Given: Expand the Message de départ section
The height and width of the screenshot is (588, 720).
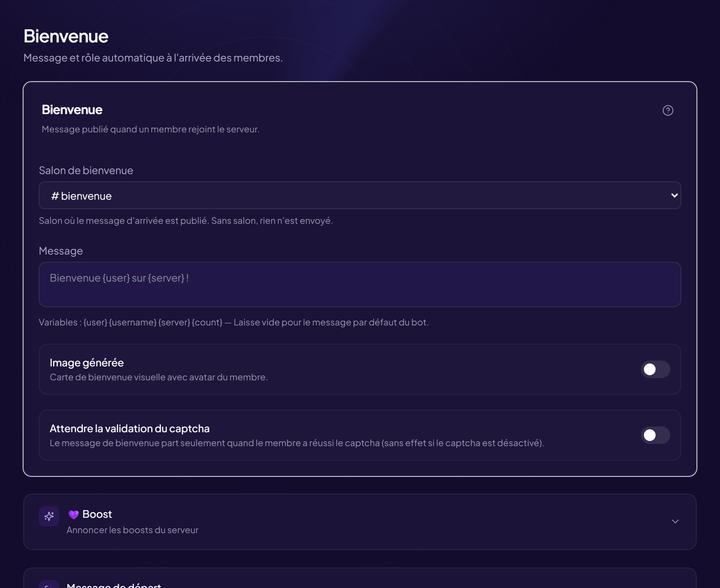Looking at the screenshot, I should (x=360, y=578).
